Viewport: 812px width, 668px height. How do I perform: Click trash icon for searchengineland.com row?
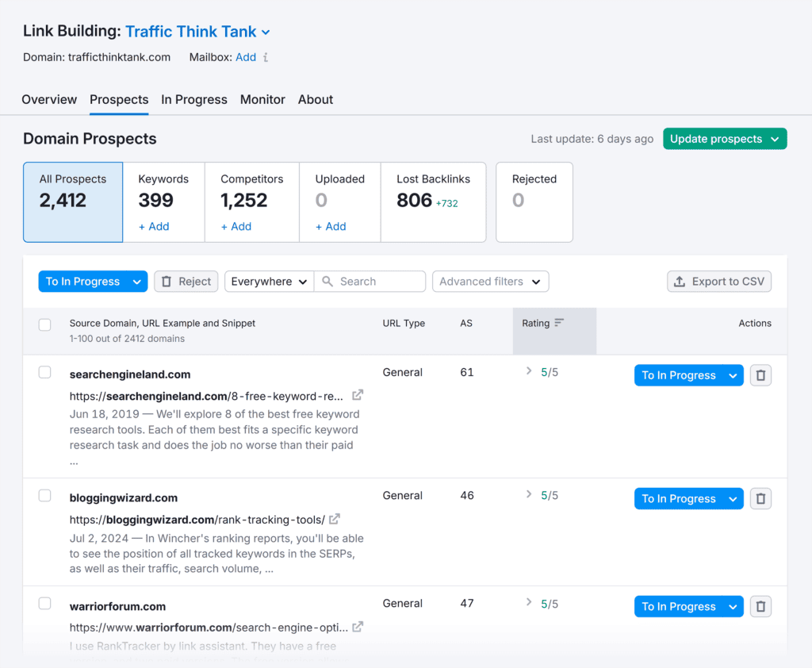[760, 375]
